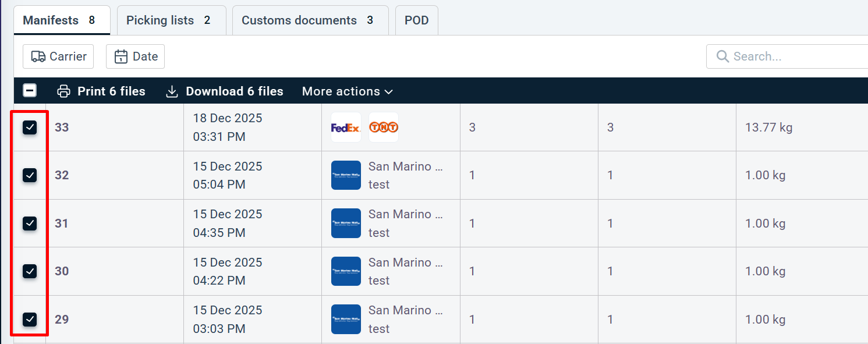868x344 pixels.
Task: Open the Carrier filter dropdown
Action: point(58,56)
